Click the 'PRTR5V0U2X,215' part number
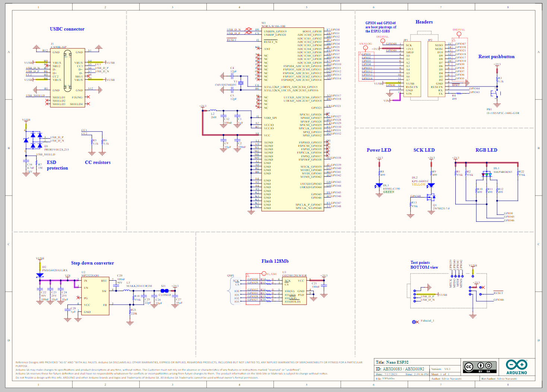547x392 pixels. 57,149
